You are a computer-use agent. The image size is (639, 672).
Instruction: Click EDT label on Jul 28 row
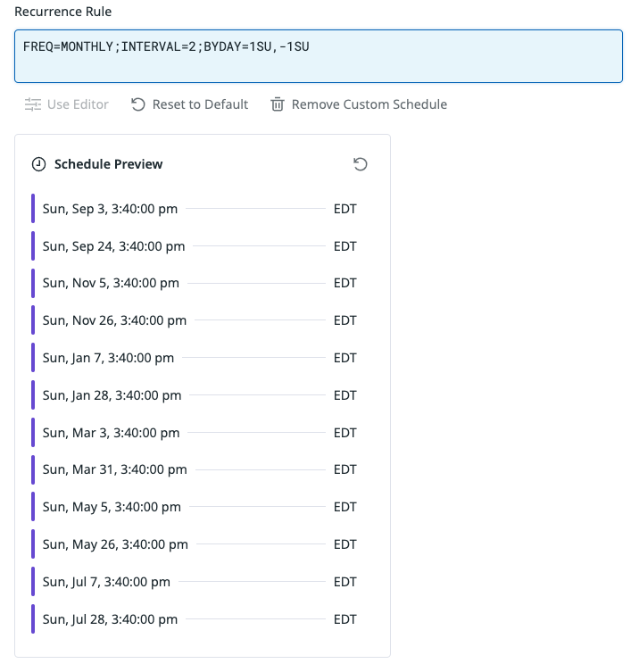(x=345, y=619)
